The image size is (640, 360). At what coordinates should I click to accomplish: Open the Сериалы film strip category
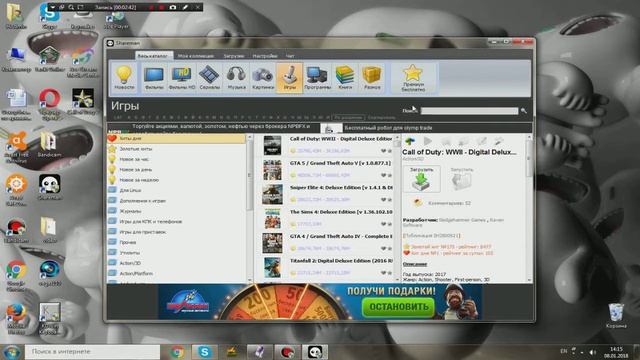tap(209, 78)
